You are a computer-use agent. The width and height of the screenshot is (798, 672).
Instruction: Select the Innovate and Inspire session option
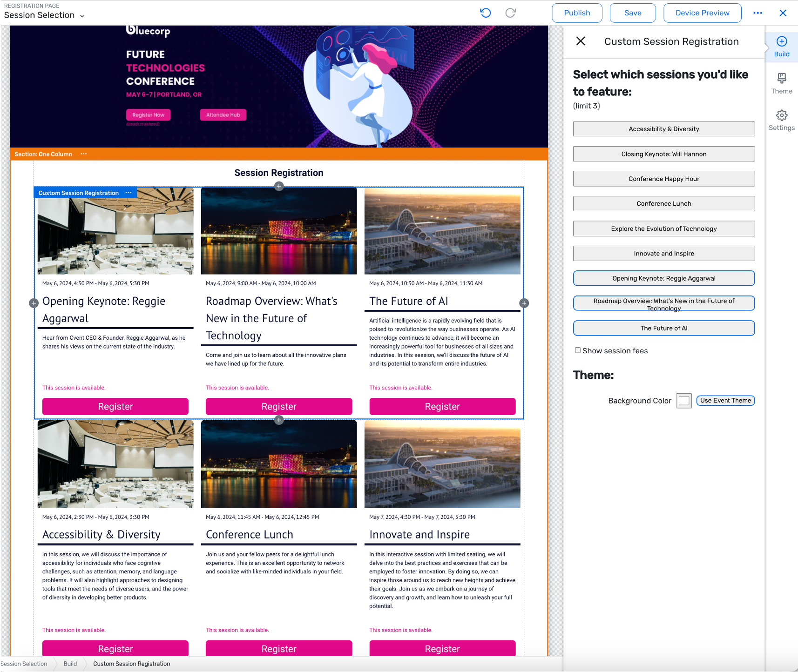coord(664,254)
